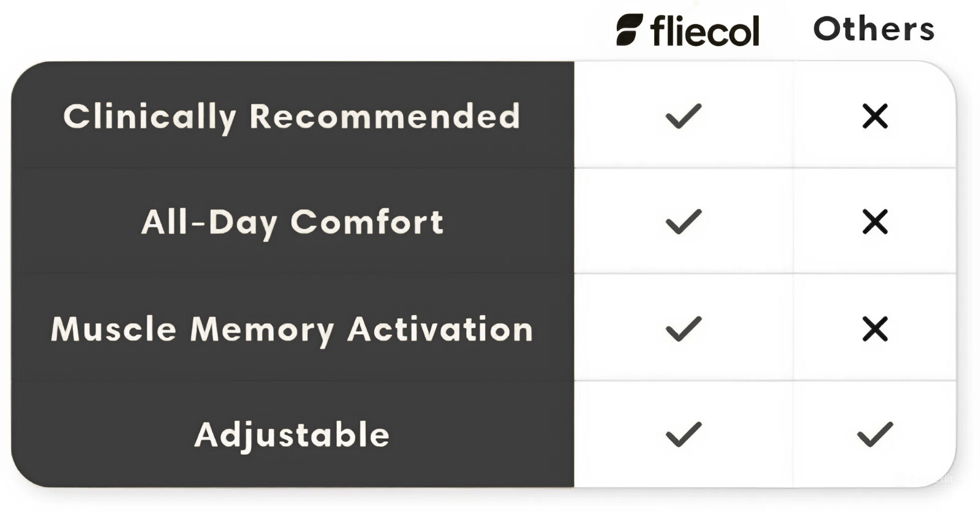Screen dimensions: 980x513
Task: Click the word Memory
Action: click(262, 330)
